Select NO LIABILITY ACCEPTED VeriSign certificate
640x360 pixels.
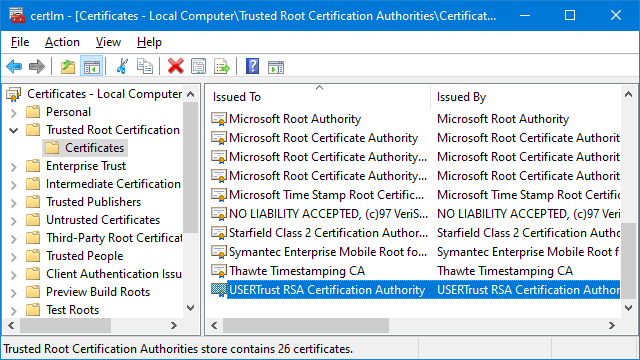pos(328,214)
